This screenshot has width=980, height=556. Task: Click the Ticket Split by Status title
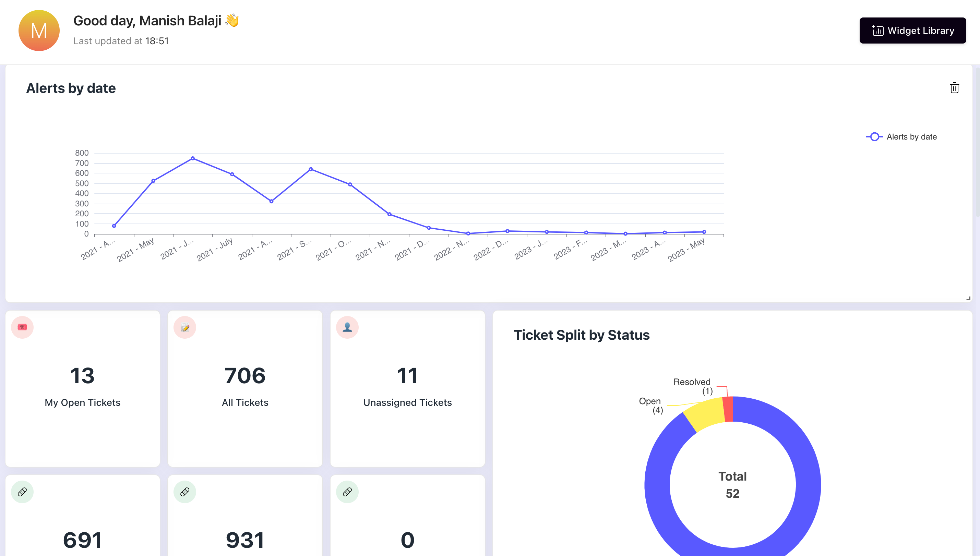tap(581, 335)
